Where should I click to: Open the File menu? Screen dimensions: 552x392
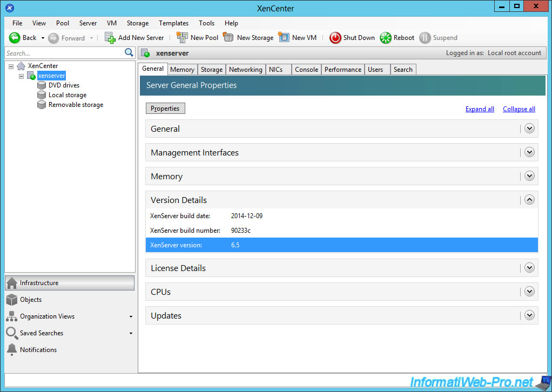coord(17,23)
